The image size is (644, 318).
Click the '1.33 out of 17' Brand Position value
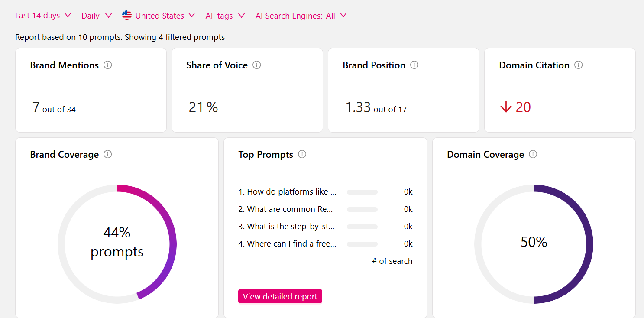376,107
